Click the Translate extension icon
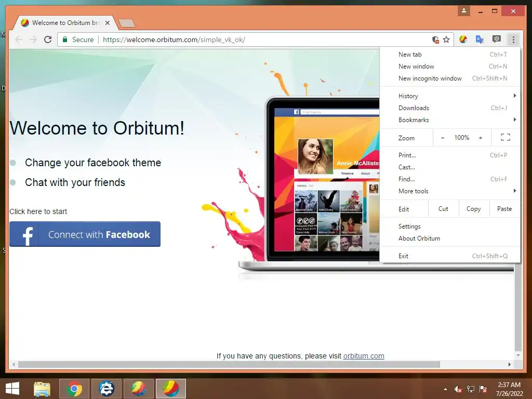The height and width of the screenshot is (399, 532). coord(480,39)
